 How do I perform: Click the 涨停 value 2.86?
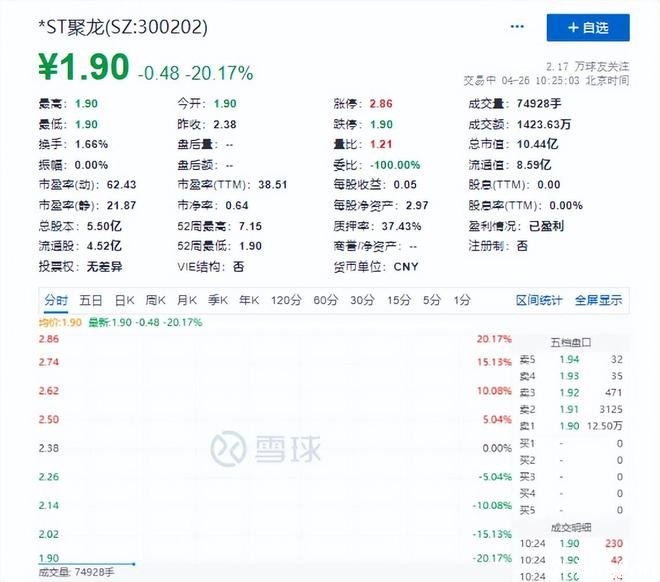(x=381, y=104)
